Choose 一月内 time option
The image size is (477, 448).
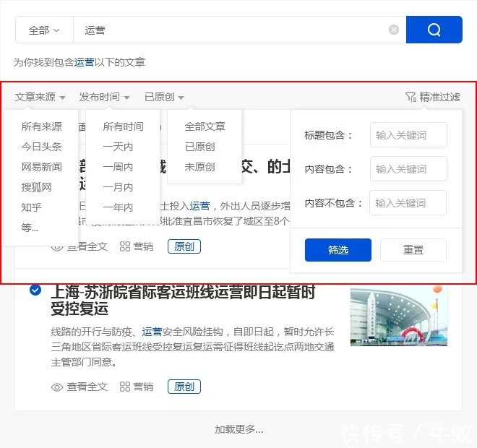click(x=118, y=187)
